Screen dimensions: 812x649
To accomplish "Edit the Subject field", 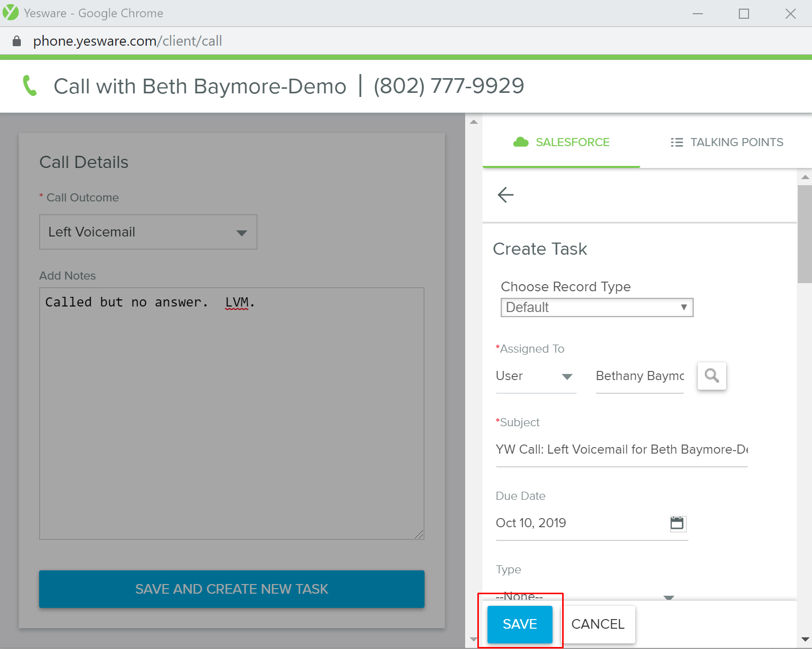I will 622,450.
